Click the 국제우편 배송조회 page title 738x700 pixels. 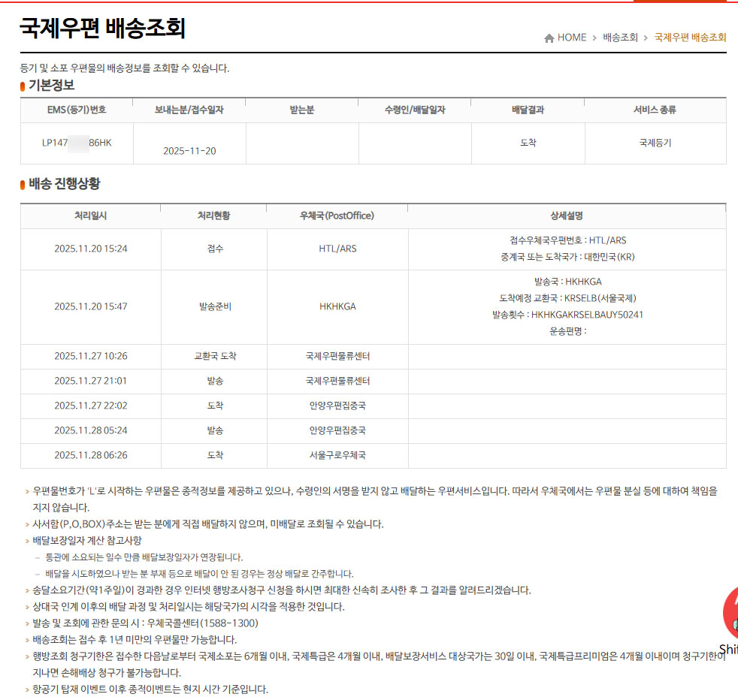[x=102, y=28]
